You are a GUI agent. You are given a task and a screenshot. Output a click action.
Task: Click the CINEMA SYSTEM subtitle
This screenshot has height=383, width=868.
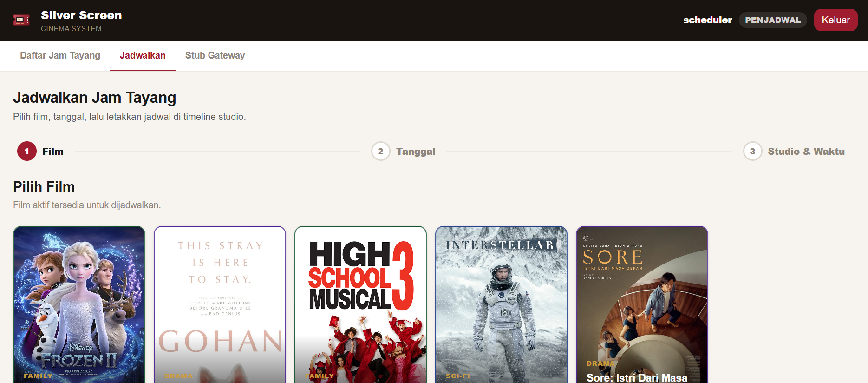71,29
